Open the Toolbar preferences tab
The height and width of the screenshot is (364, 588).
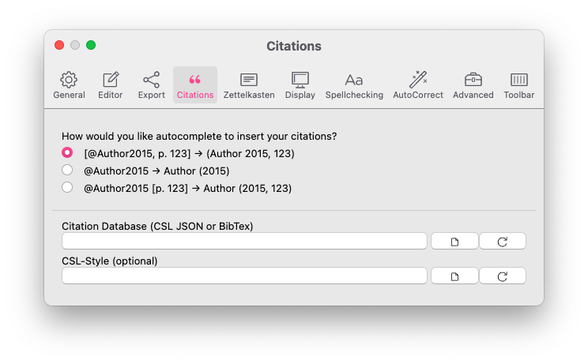pos(519,85)
